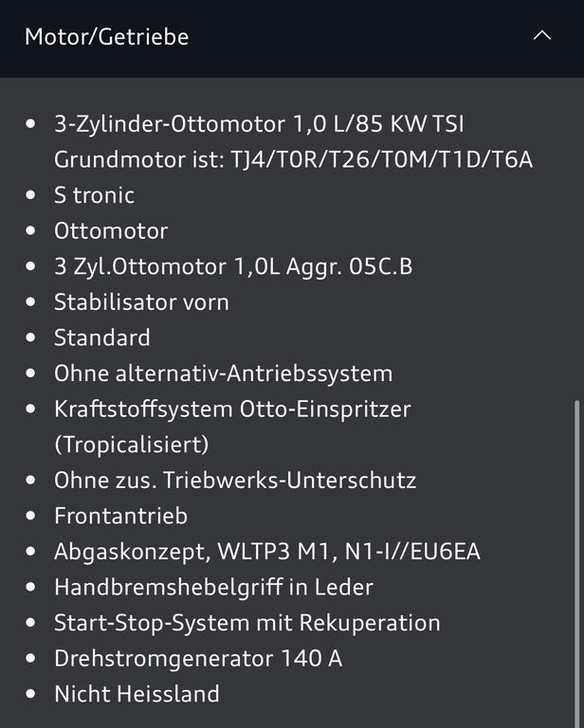This screenshot has width=584, height=728.
Task: Click the vertical scrollbar thumb
Action: [x=576, y=563]
